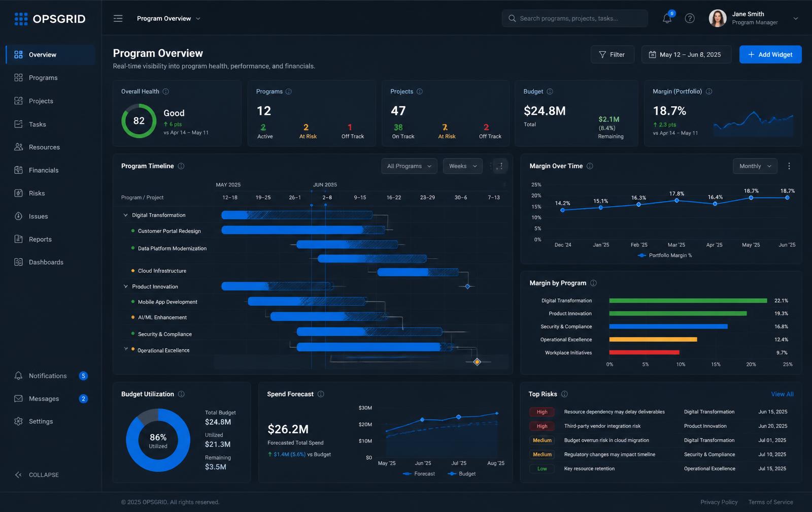Click the Dashboards sidebar icon
This screenshot has height=512, width=812.
[19, 262]
